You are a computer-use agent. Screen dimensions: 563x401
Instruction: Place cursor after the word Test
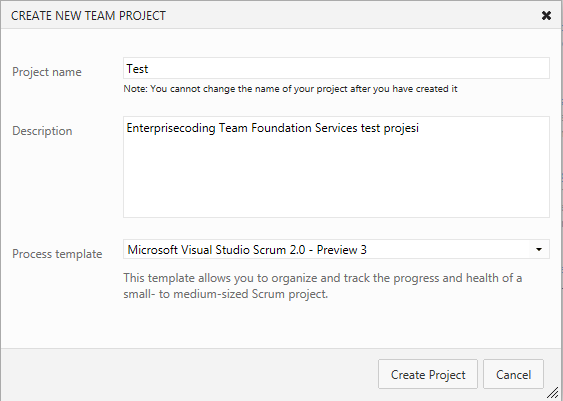tap(149, 68)
